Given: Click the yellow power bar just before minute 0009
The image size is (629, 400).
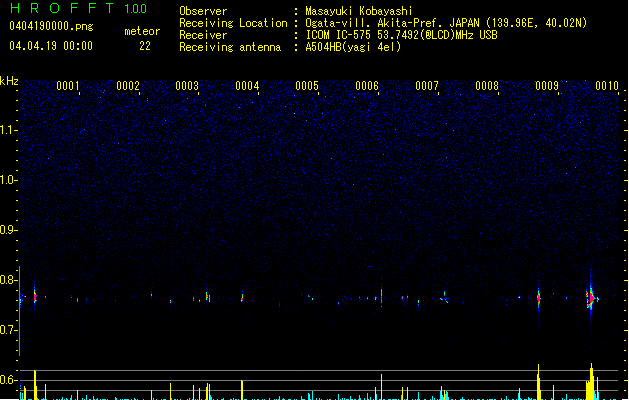Looking at the screenshot, I should point(538,382).
